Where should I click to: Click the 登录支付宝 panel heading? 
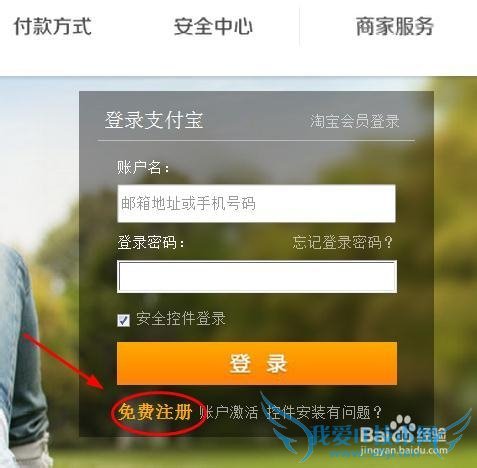tap(154, 120)
